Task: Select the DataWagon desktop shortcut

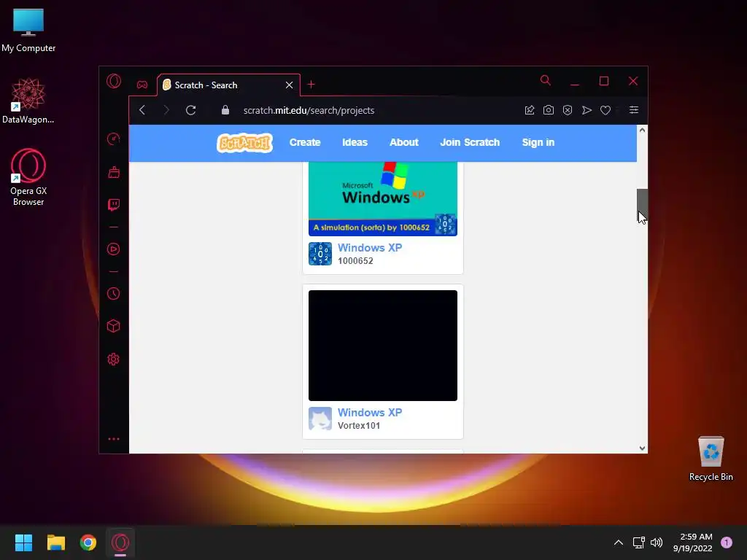Action: 28,101
